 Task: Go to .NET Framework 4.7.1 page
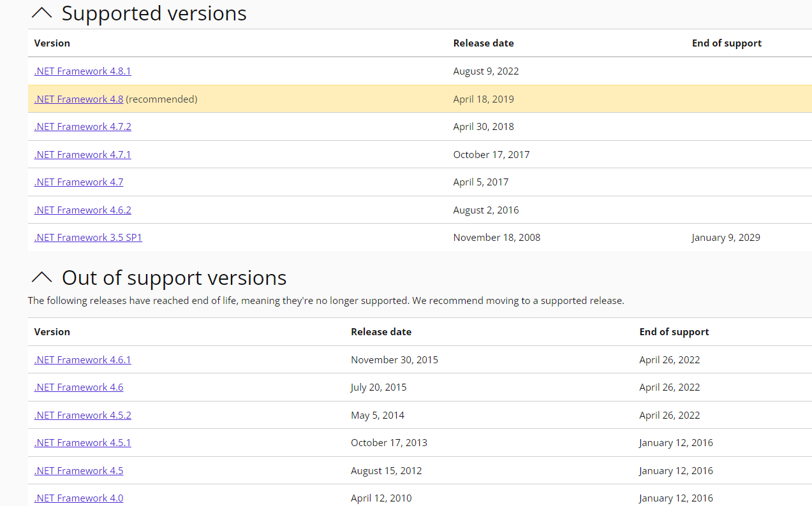click(82, 155)
